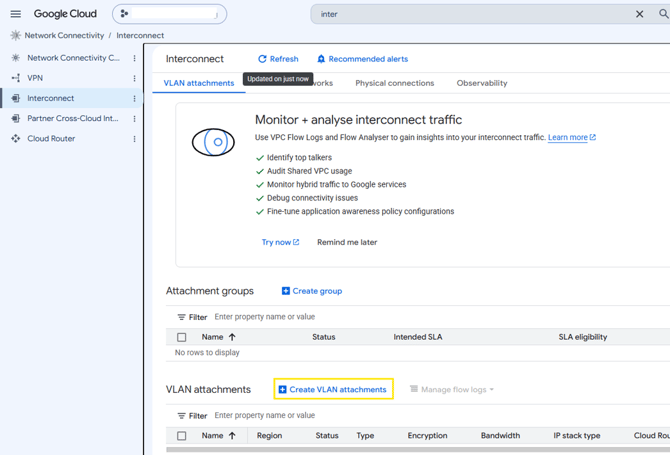Click the Network Connectivity Center sidebar icon
Image resolution: width=670 pixels, height=455 pixels.
pos(16,58)
